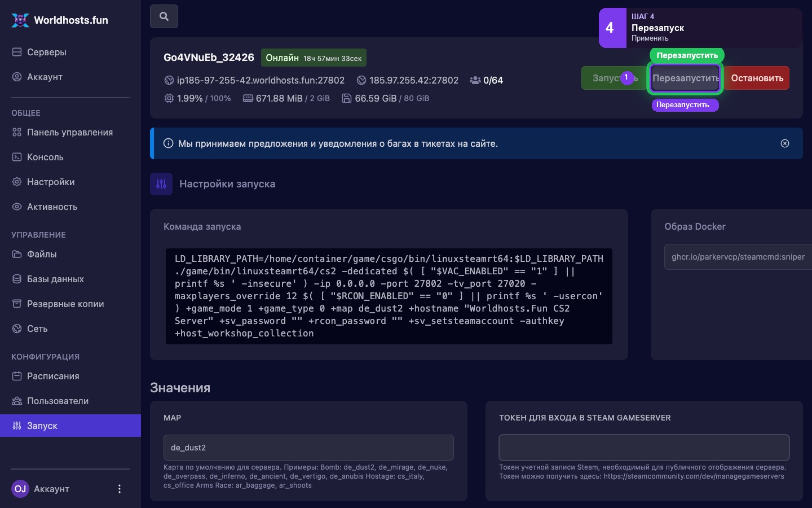Click the Worldhosts.fun logo icon
812x508 pixels.
pyautogui.click(x=20, y=20)
